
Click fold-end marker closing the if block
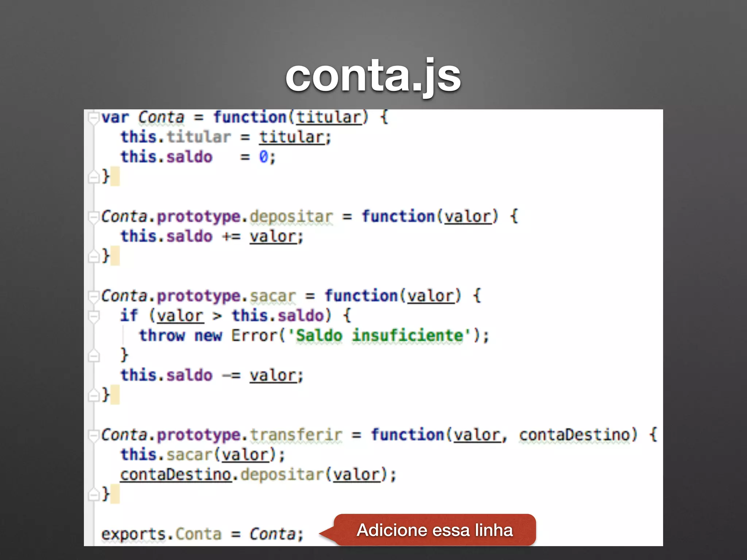[94, 355]
